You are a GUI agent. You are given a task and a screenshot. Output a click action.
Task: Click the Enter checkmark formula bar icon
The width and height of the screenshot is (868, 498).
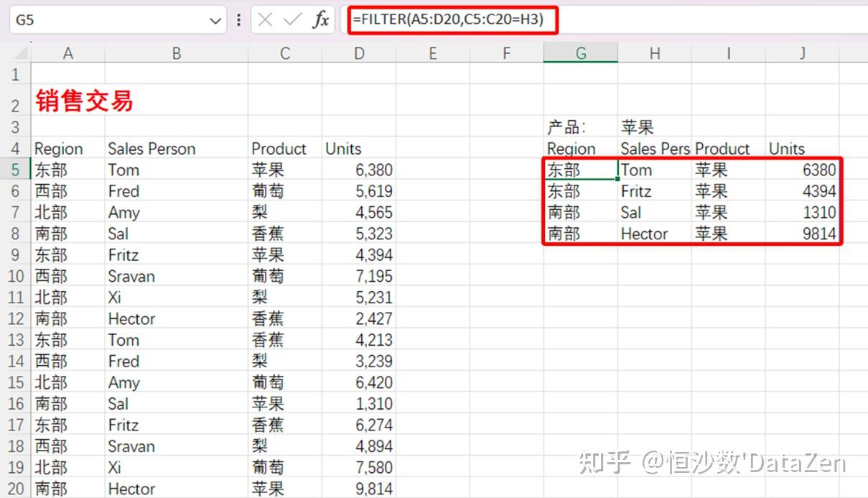pyautogui.click(x=292, y=20)
